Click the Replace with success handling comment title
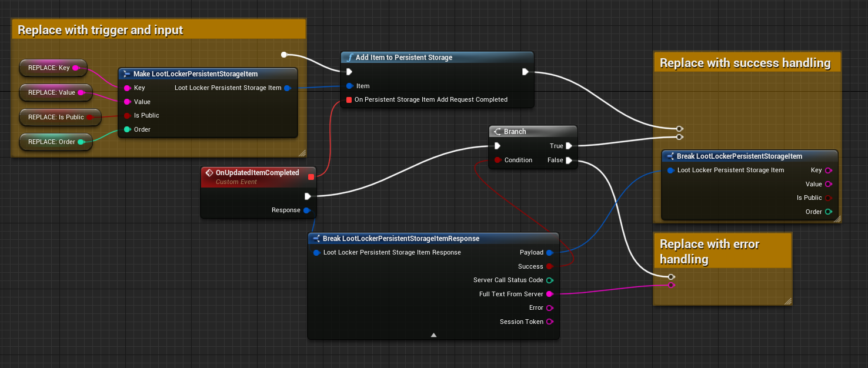 tap(745, 63)
